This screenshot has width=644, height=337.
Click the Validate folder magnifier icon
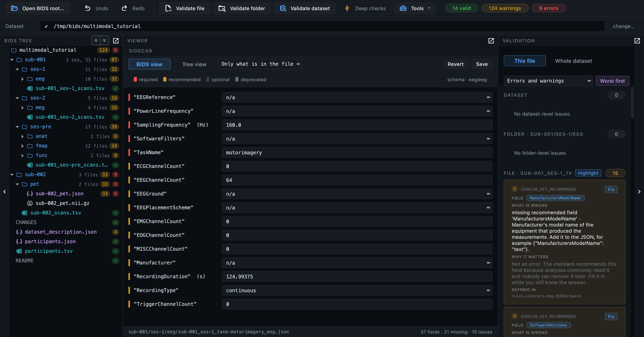(222, 8)
